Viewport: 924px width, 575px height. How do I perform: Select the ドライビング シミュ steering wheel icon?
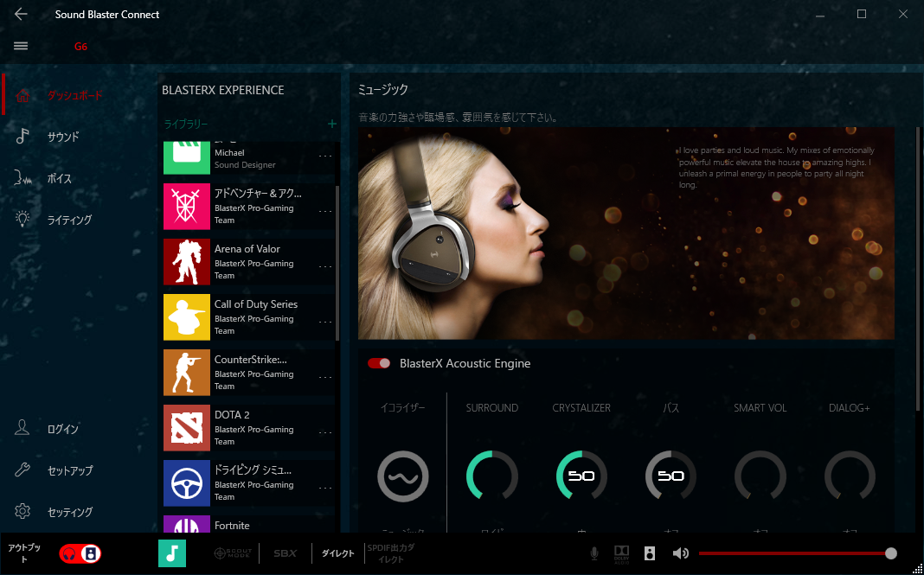(x=187, y=483)
